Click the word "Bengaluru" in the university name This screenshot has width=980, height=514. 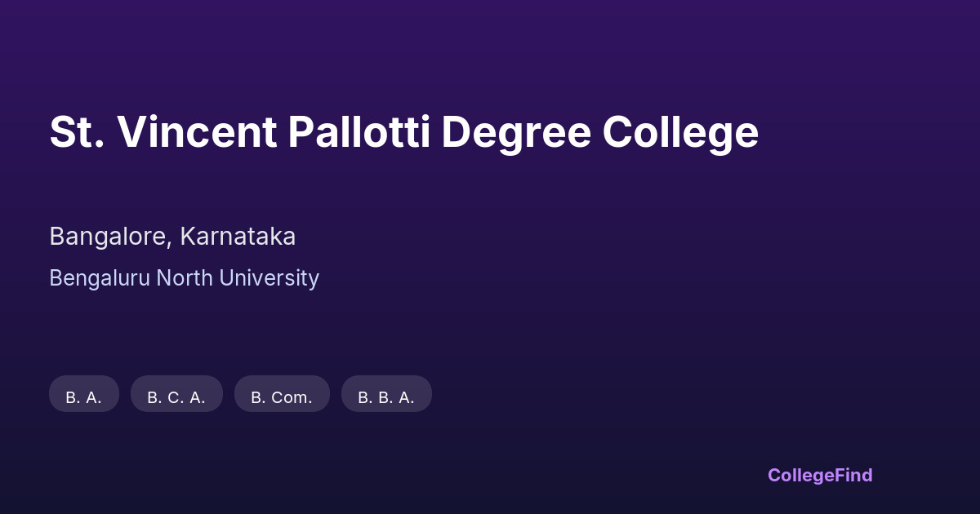[x=100, y=278]
